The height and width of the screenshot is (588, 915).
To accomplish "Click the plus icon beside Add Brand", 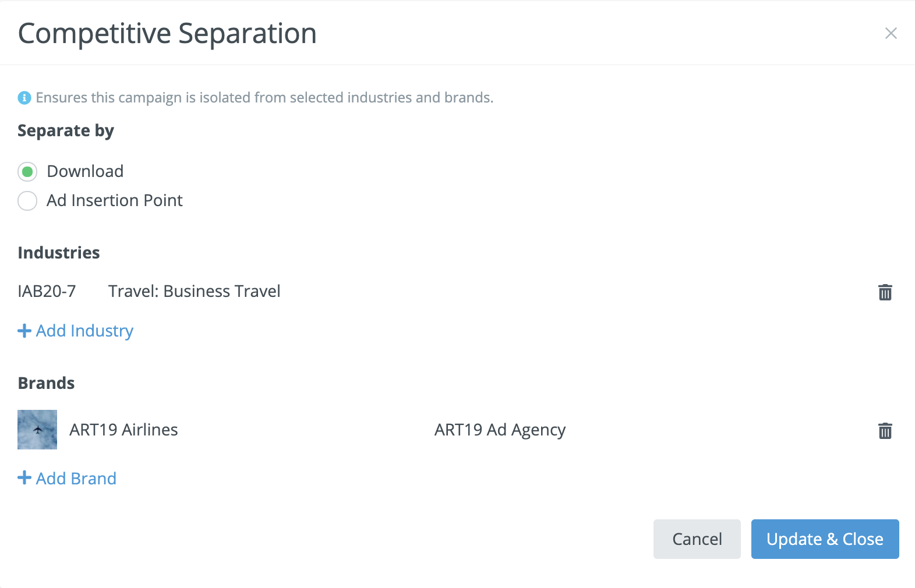I will 24,478.
